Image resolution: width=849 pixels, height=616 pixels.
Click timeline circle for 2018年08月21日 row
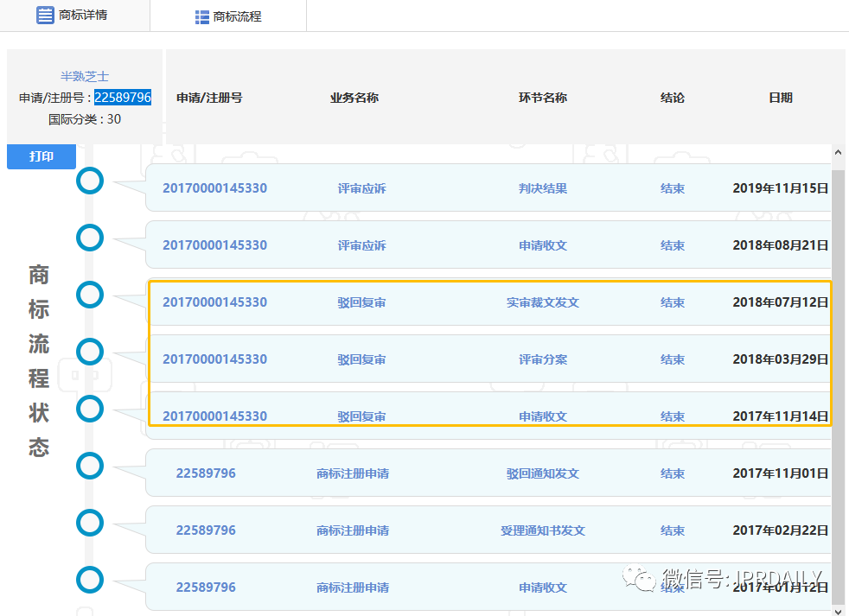[x=90, y=238]
